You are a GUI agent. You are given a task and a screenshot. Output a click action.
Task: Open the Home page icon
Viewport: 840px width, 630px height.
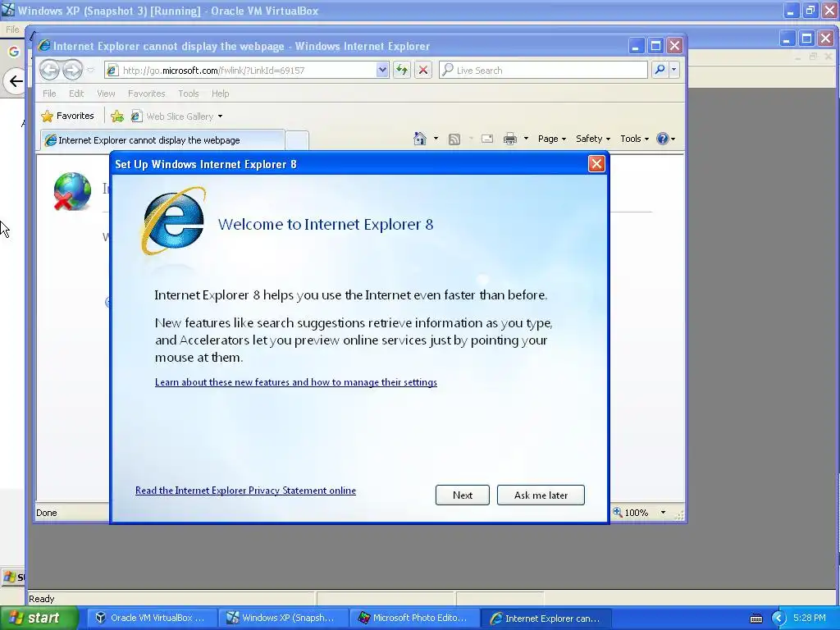[x=420, y=139]
